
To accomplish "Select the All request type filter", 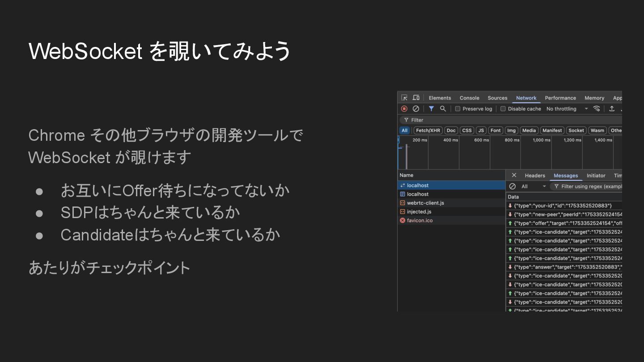I will point(404,130).
